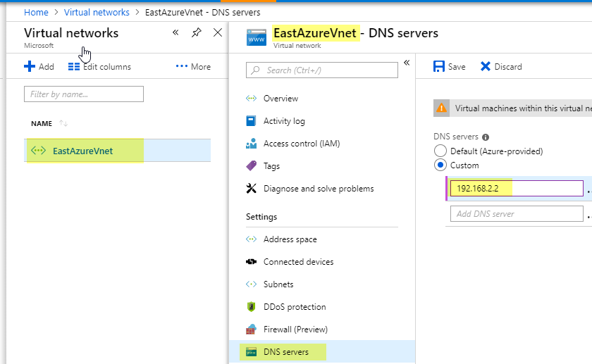Click the Activity log book icon

251,120
